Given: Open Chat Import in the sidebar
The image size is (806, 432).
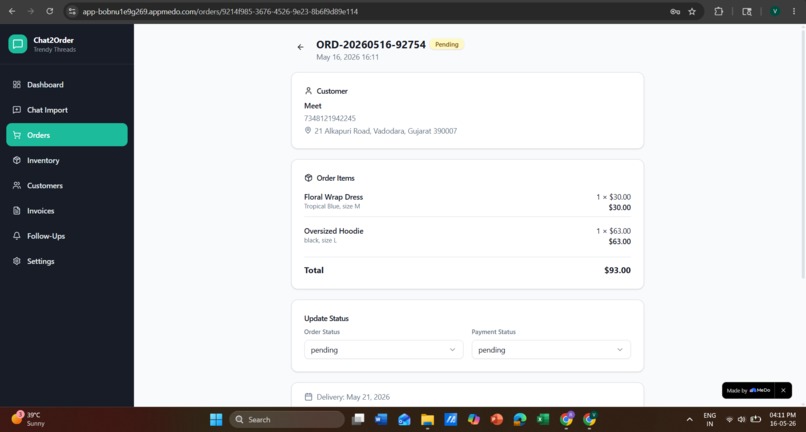Looking at the screenshot, I should [67, 110].
